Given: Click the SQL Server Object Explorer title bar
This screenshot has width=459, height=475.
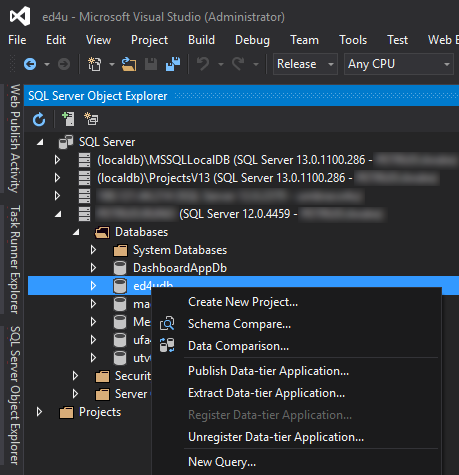Looking at the screenshot, I should point(242,96).
